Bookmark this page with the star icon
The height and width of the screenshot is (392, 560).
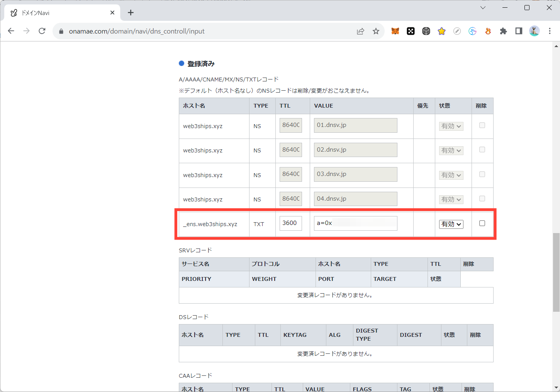pos(376,31)
